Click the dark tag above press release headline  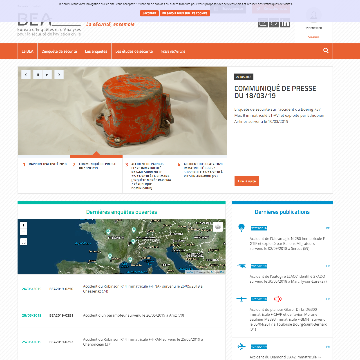(243, 77)
